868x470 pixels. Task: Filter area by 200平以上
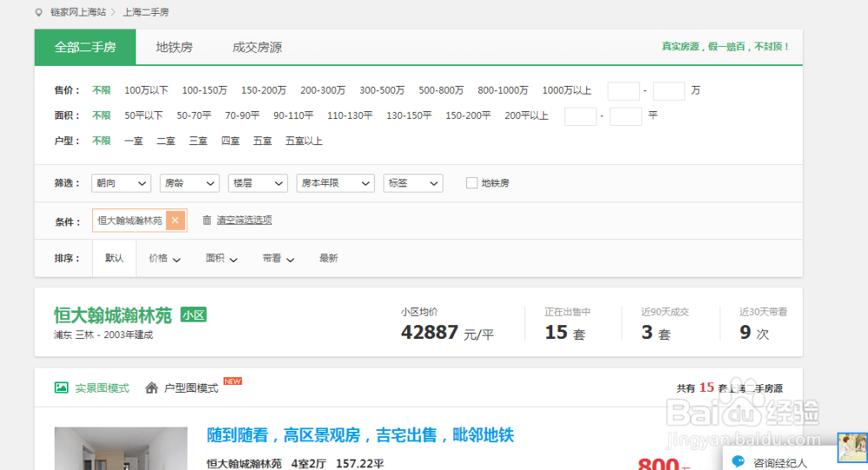coord(527,115)
